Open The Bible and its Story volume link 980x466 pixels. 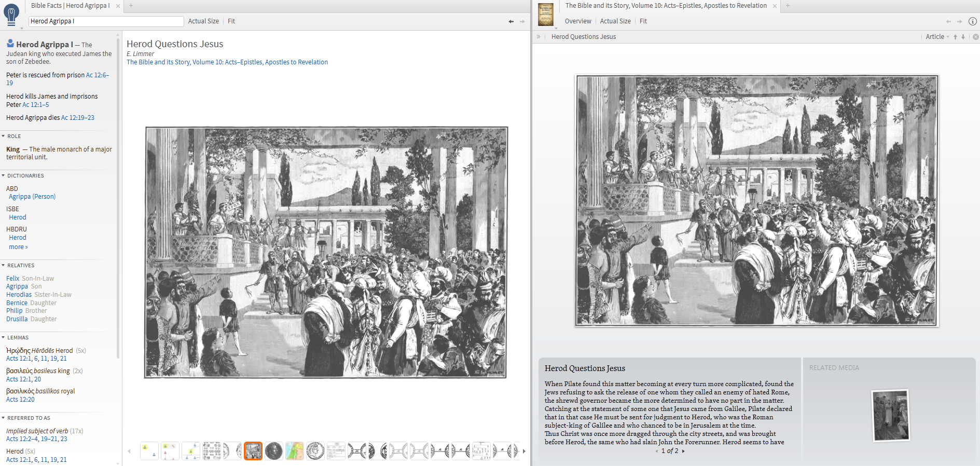(x=227, y=62)
